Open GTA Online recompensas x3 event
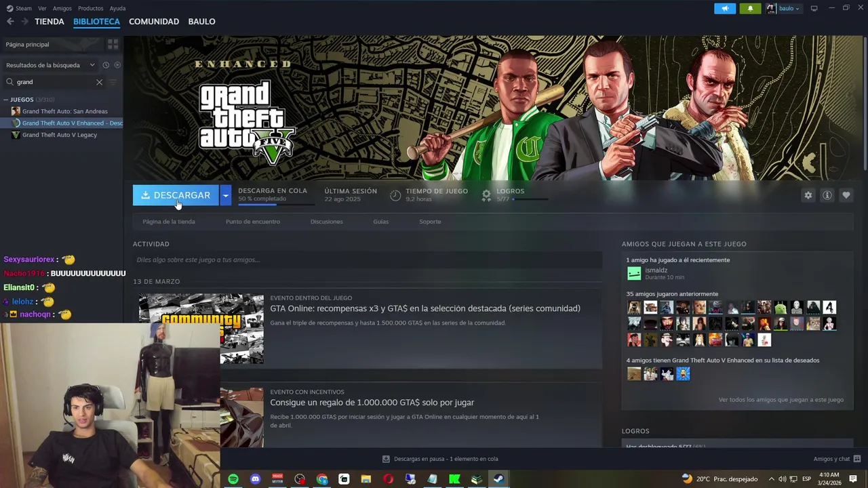868x488 pixels. 425,308
